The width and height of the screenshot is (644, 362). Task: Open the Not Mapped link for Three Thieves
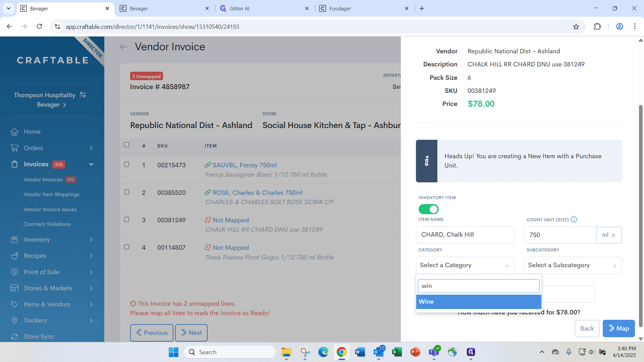click(x=230, y=248)
